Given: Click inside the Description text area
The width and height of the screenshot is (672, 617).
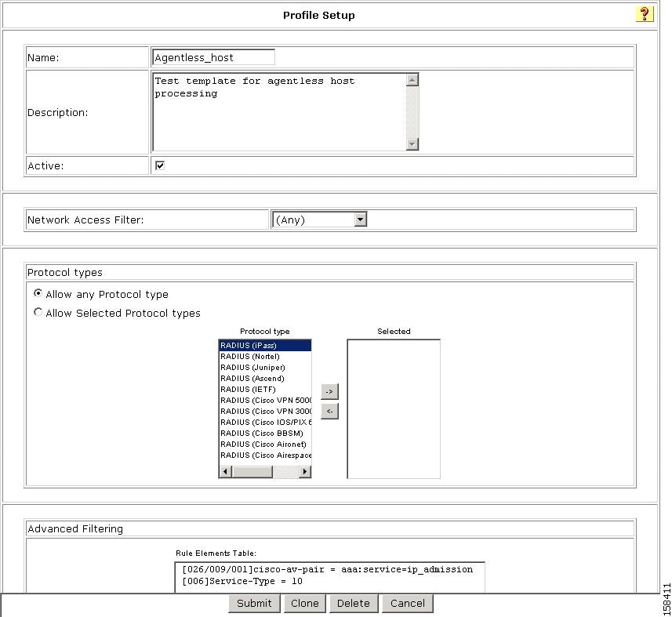Looking at the screenshot, I should [279, 112].
